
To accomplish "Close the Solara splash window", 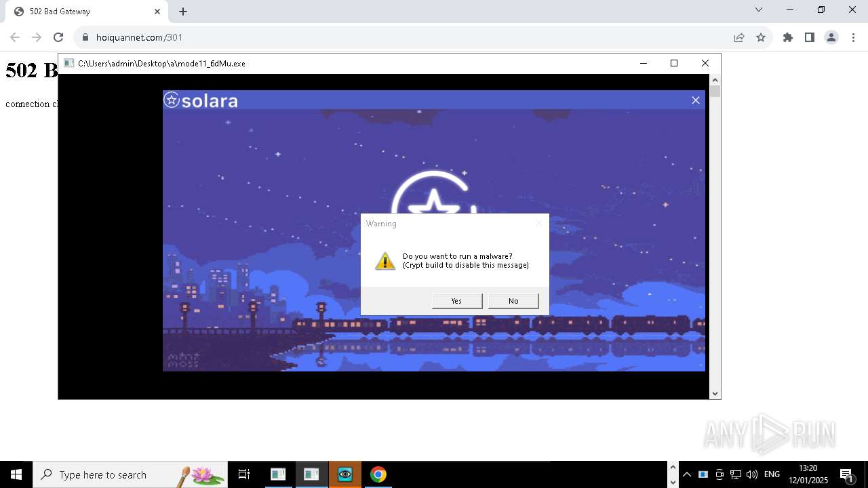I will 695,100.
